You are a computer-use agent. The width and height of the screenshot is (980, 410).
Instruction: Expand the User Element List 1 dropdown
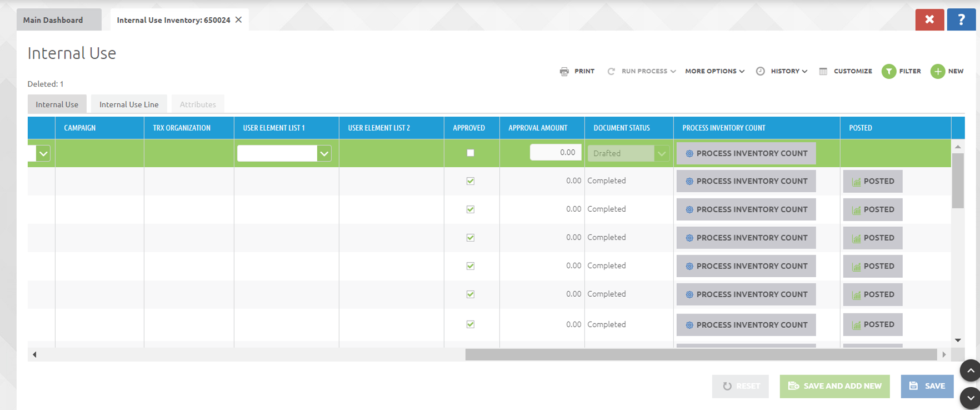point(324,153)
